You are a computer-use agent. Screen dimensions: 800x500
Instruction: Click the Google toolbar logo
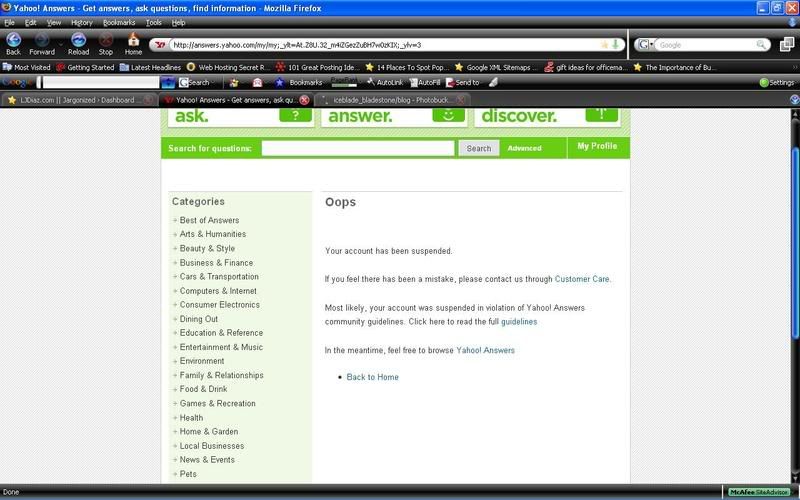point(17,82)
